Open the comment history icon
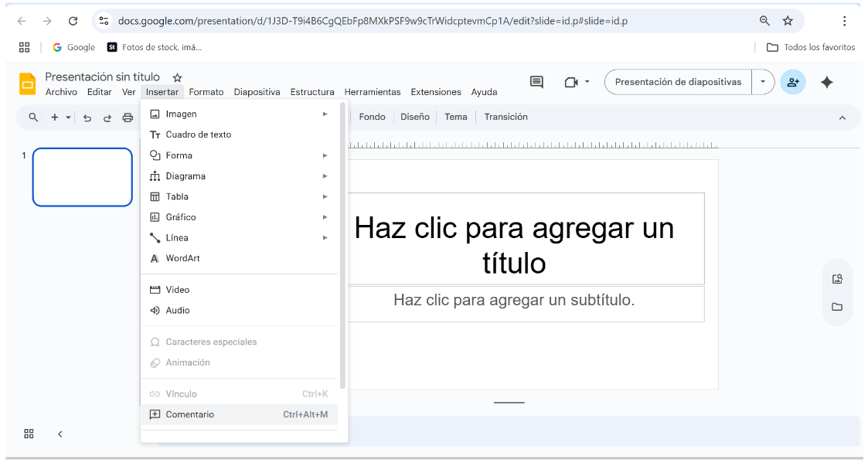Viewport: 868px width, 463px height. (536, 82)
